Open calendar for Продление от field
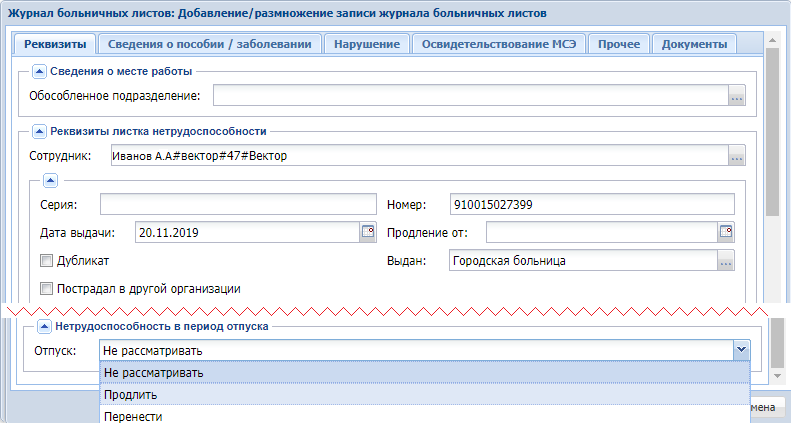Screen dimensions: 791x423 point(725,232)
